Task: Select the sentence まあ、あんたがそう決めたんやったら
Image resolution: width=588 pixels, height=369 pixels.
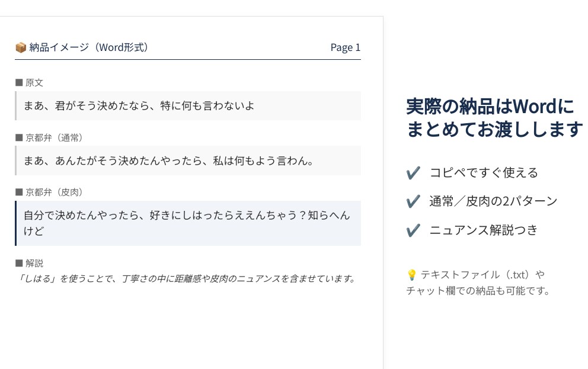Action: (x=169, y=161)
